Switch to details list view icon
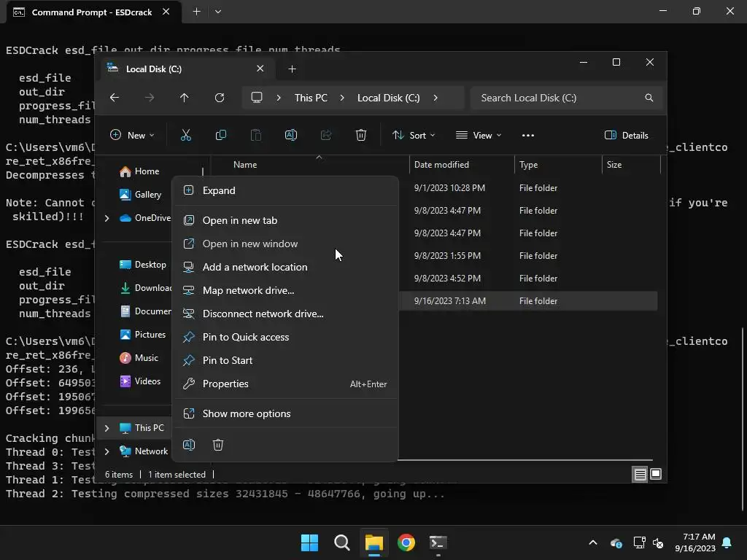The image size is (747, 560). [640, 474]
